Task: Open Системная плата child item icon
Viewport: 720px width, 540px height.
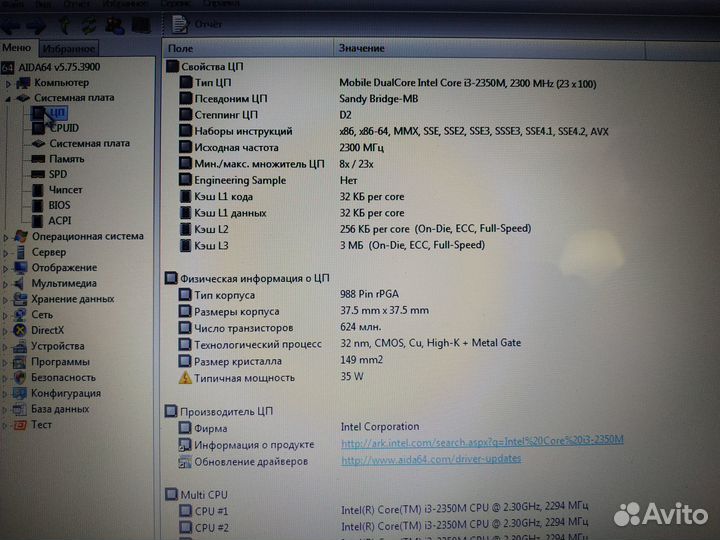Action: pyautogui.click(x=38, y=144)
